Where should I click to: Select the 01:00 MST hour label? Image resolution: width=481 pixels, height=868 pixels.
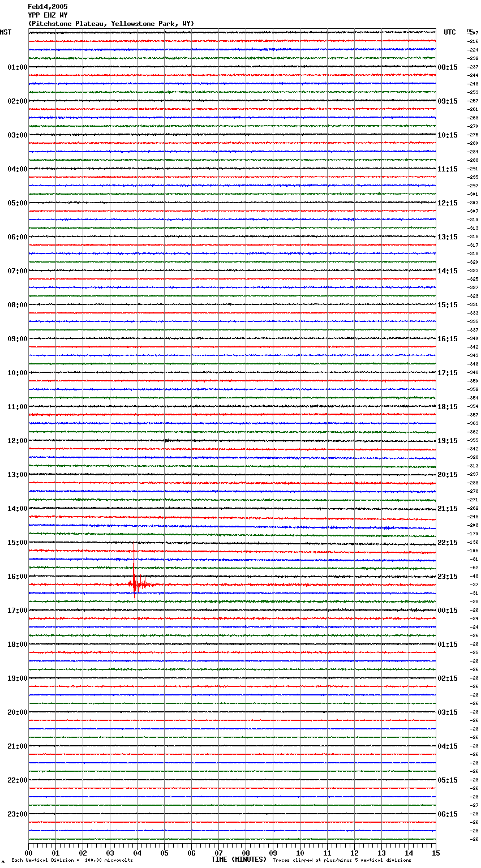click(18, 67)
